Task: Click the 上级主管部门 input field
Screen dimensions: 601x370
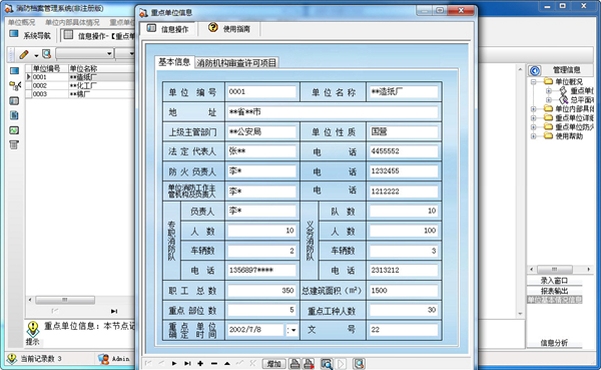Action: 262,132
